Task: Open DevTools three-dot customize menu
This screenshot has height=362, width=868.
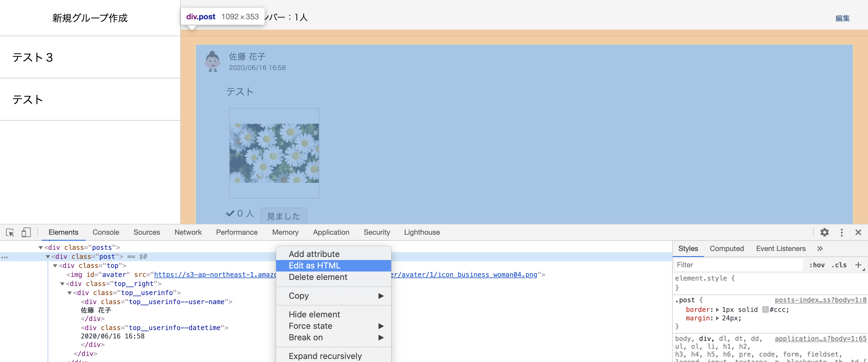Action: click(x=841, y=233)
